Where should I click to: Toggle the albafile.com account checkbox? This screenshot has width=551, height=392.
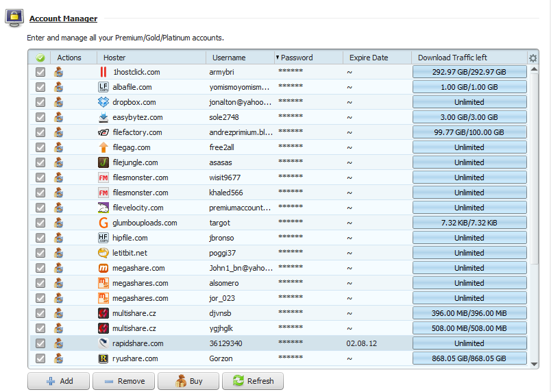(40, 87)
